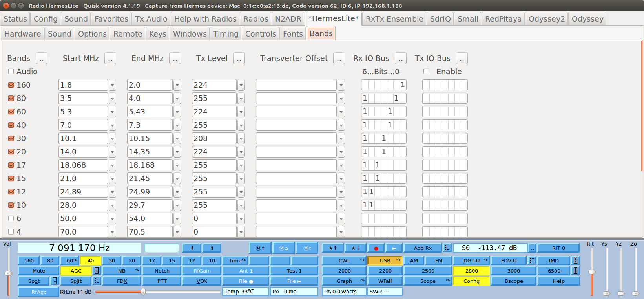Uncheck the 160 band checkbox
The height and width of the screenshot is (299, 644).
(11, 85)
